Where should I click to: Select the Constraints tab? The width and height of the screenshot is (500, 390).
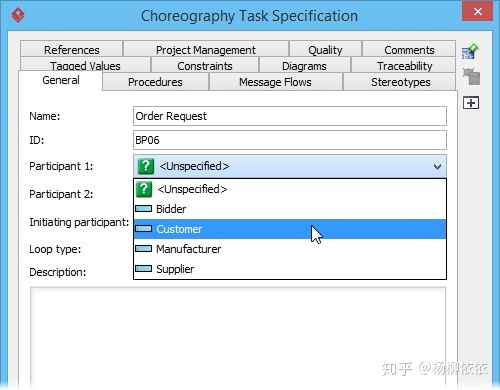point(205,65)
